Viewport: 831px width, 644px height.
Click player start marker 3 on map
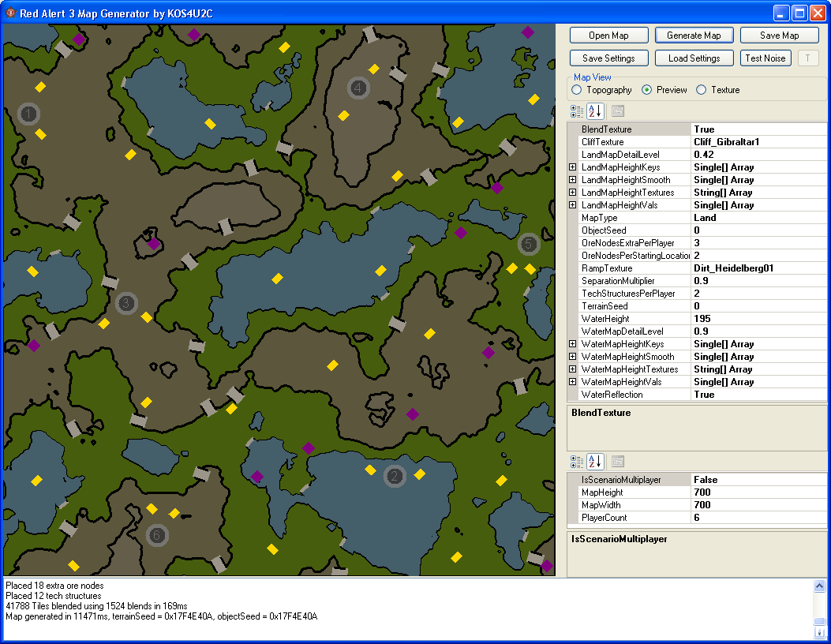pos(126,303)
